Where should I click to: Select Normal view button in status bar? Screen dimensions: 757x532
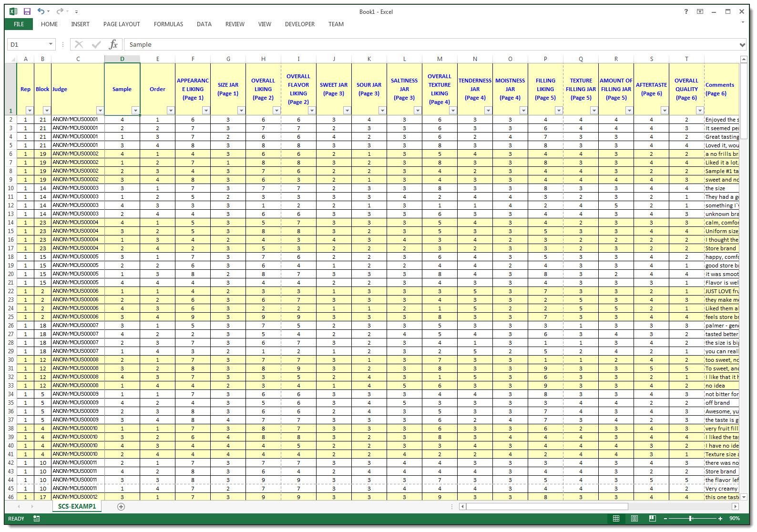(616, 519)
